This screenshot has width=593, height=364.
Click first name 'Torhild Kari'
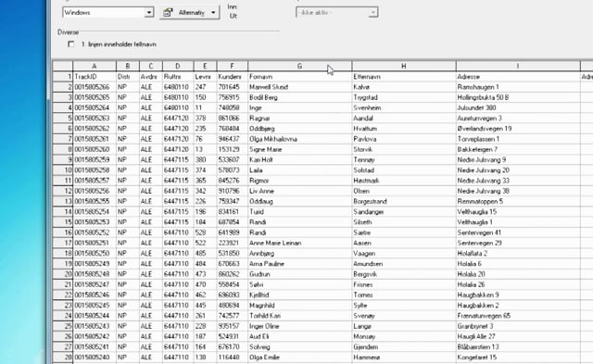(x=265, y=316)
